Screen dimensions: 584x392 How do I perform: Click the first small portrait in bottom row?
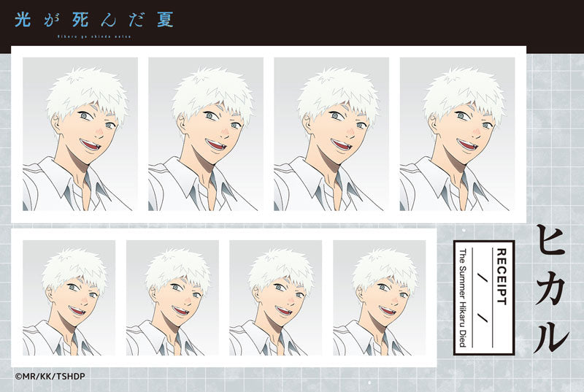click(x=69, y=298)
